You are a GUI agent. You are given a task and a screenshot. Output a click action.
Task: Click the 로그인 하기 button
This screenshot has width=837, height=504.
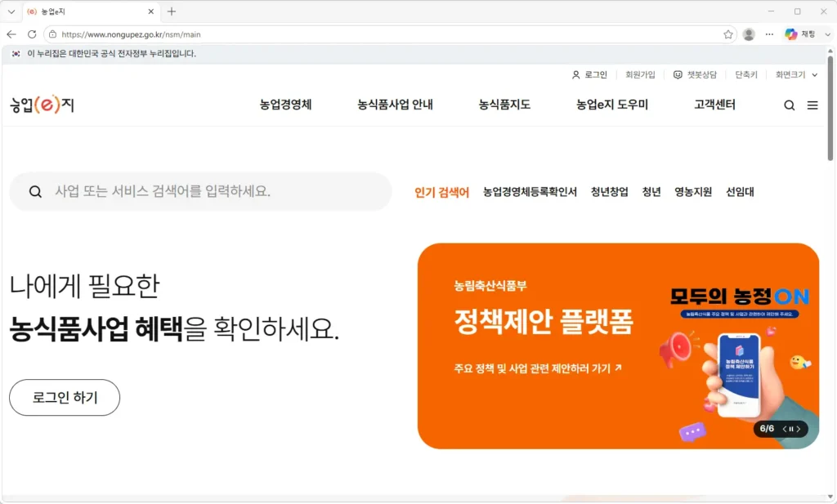tap(65, 397)
